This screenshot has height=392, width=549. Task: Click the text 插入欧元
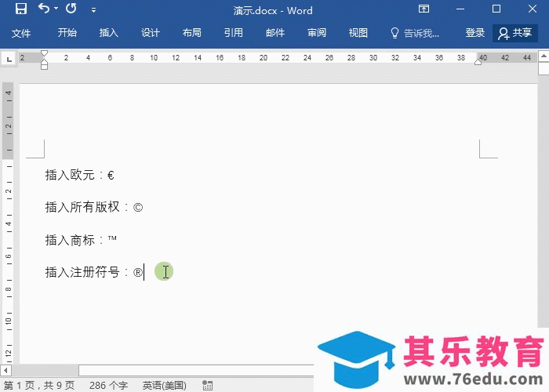[x=70, y=175]
